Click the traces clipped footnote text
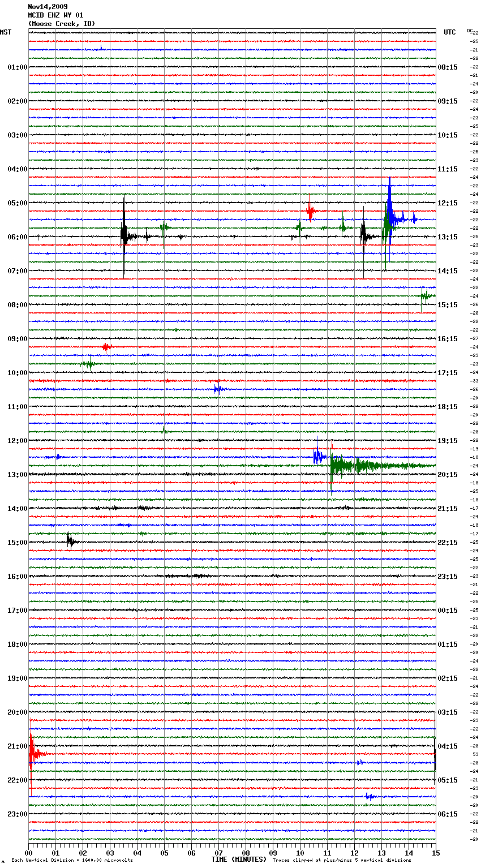 [342, 860]
